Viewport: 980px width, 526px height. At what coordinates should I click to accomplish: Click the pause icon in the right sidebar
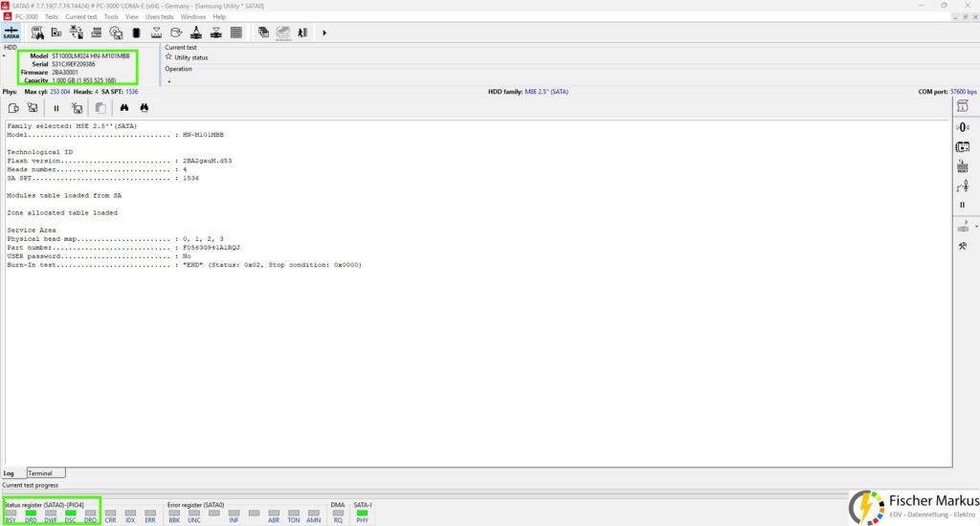(x=963, y=205)
